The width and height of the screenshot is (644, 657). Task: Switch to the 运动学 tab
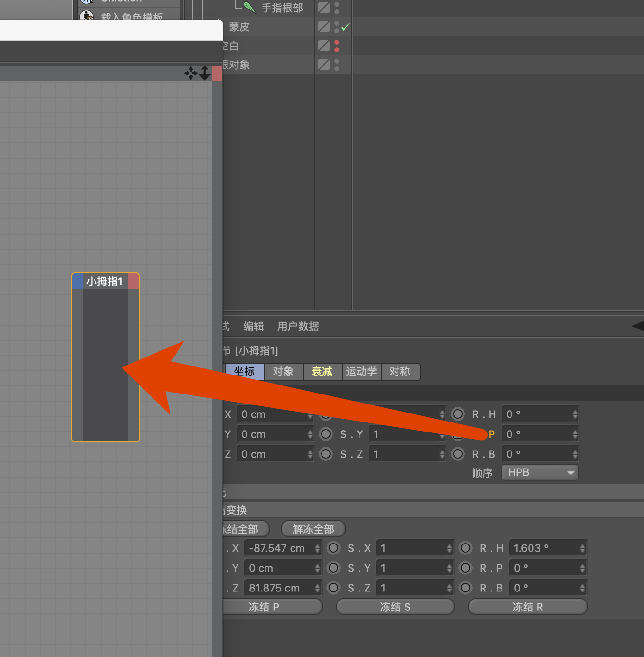[x=361, y=372]
